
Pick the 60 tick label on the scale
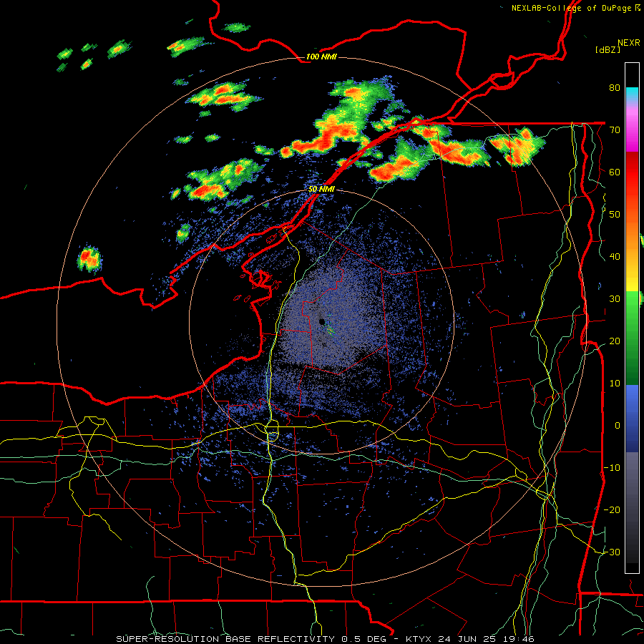click(615, 172)
